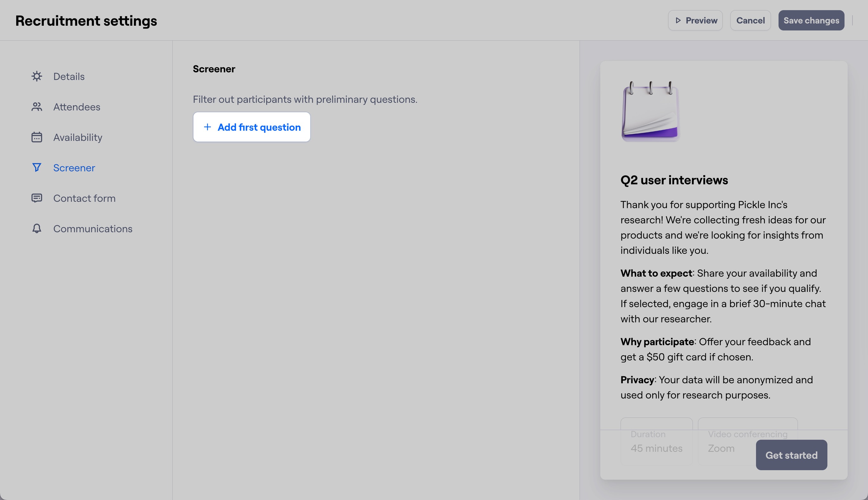Screen dimensions: 868x500
Task: Open the Communications menu item
Action: [x=93, y=229]
